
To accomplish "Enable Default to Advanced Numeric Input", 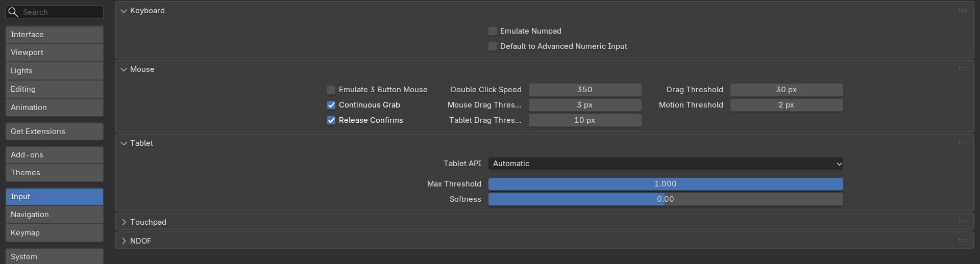I will [x=493, y=46].
